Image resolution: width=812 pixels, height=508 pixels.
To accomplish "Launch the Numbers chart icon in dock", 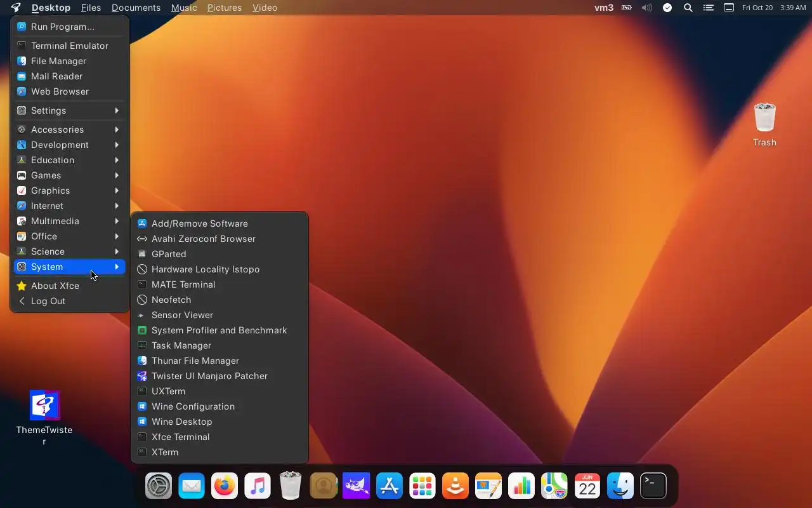I will (x=521, y=486).
